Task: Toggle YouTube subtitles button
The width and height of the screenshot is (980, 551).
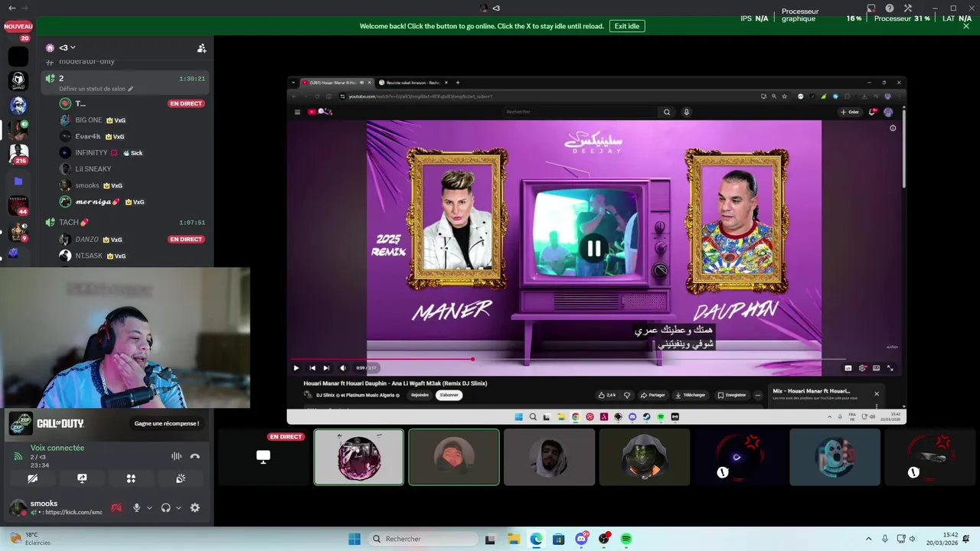Action: [x=848, y=368]
